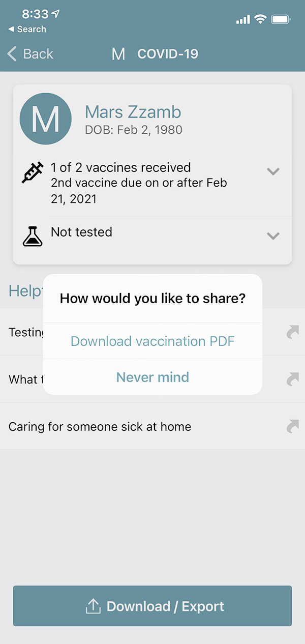Expand the vaccines received details chevron
The image size is (305, 644).
273,171
